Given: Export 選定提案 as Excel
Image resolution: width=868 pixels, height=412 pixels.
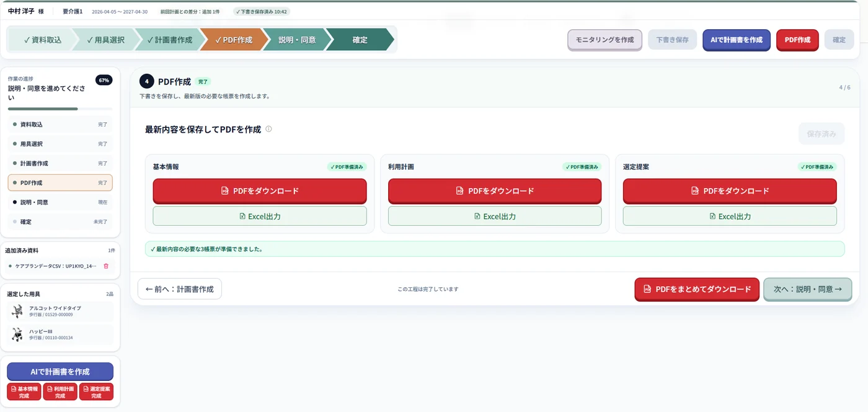Looking at the screenshot, I should (x=730, y=216).
